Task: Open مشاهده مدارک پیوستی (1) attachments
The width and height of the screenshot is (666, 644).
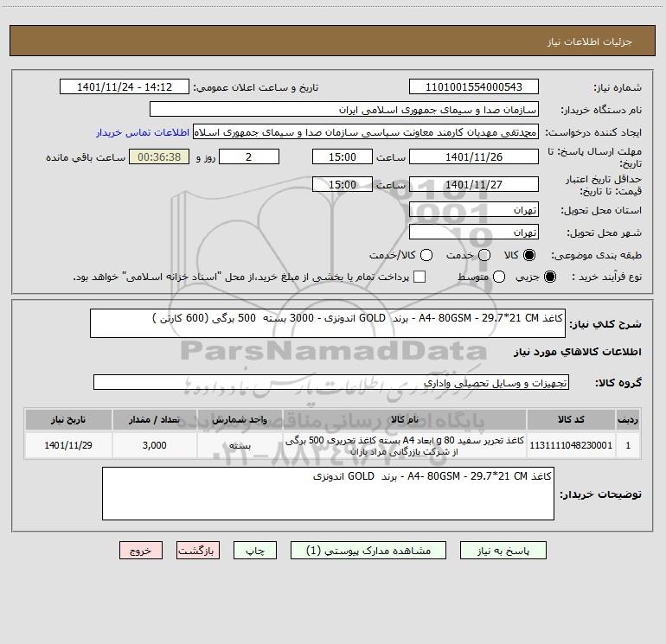Action: (x=368, y=551)
